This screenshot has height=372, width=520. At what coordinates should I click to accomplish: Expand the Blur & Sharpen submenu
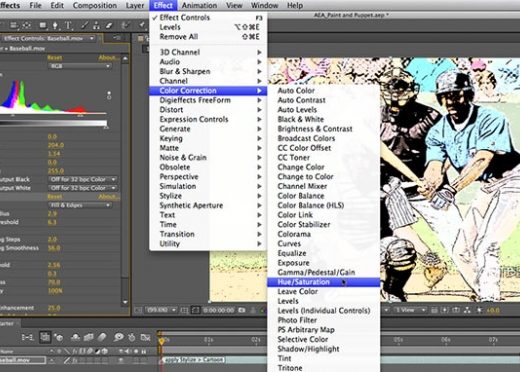pyautogui.click(x=208, y=71)
